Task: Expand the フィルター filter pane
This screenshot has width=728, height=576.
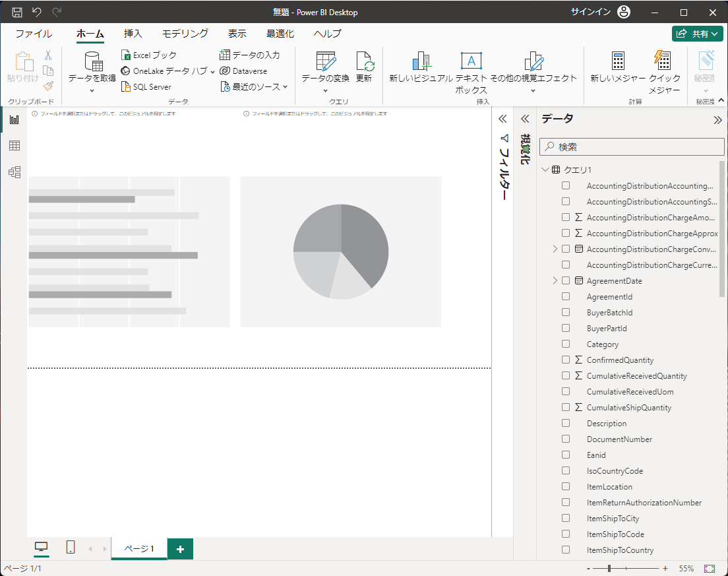Action: click(x=502, y=119)
